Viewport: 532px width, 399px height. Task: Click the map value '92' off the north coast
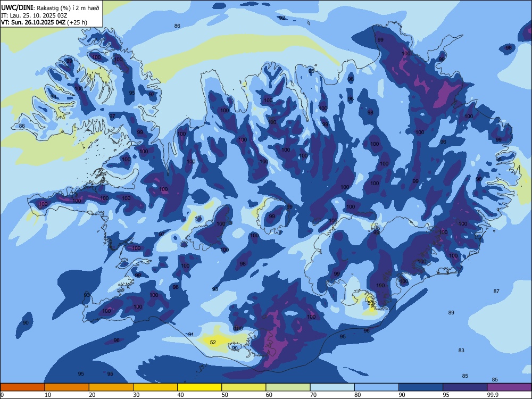click(x=282, y=18)
